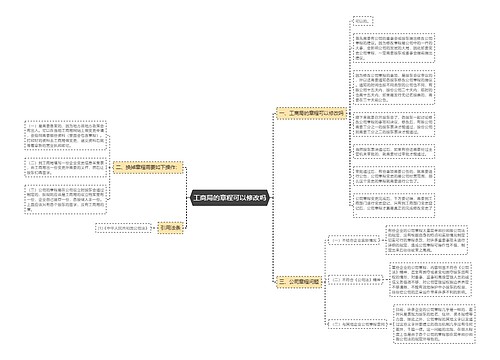Click the paragraph box beginning (一) on the left
Image resolution: width=500 pixels, height=360 pixels.
click(x=65, y=136)
